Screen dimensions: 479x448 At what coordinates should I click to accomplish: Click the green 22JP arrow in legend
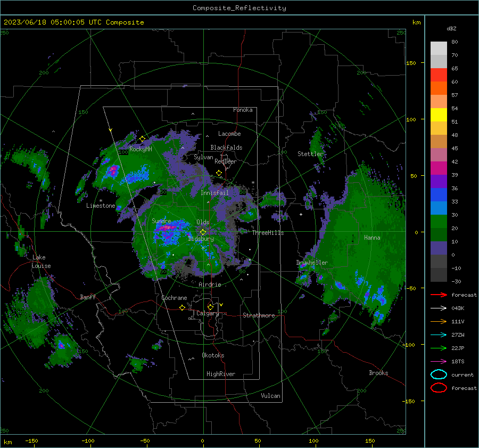point(439,348)
